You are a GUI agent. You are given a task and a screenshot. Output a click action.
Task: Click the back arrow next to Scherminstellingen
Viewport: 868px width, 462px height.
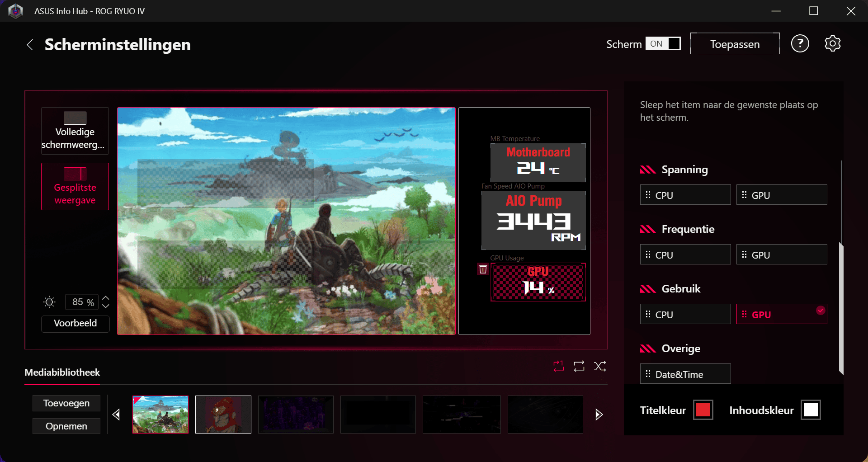[x=30, y=45]
